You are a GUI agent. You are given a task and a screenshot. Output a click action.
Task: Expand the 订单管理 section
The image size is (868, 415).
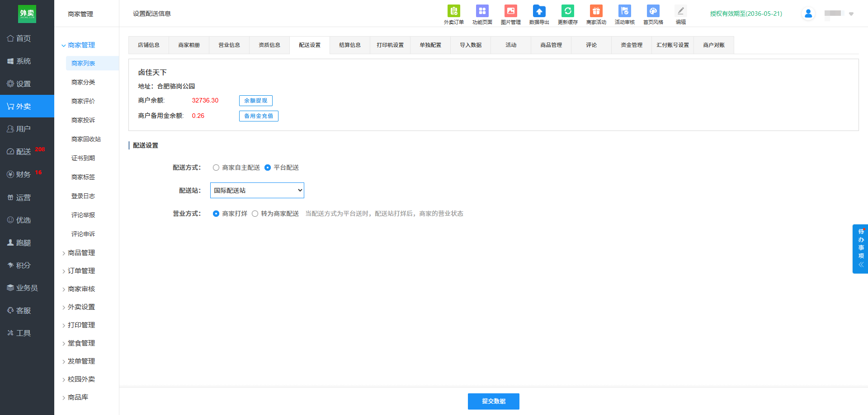[78, 271]
